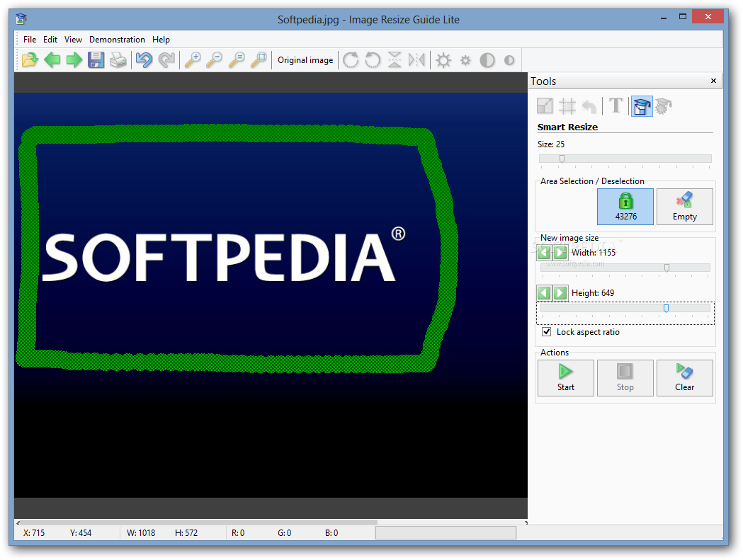
Task: Open the File menu
Action: point(29,40)
